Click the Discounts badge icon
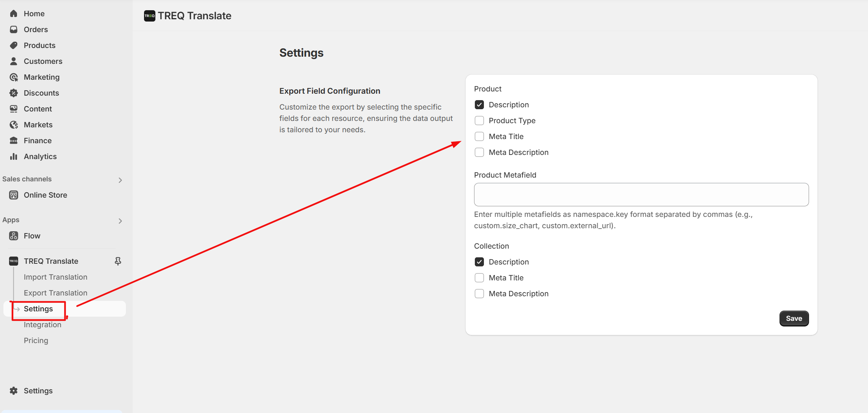This screenshot has width=868, height=413. (x=14, y=93)
